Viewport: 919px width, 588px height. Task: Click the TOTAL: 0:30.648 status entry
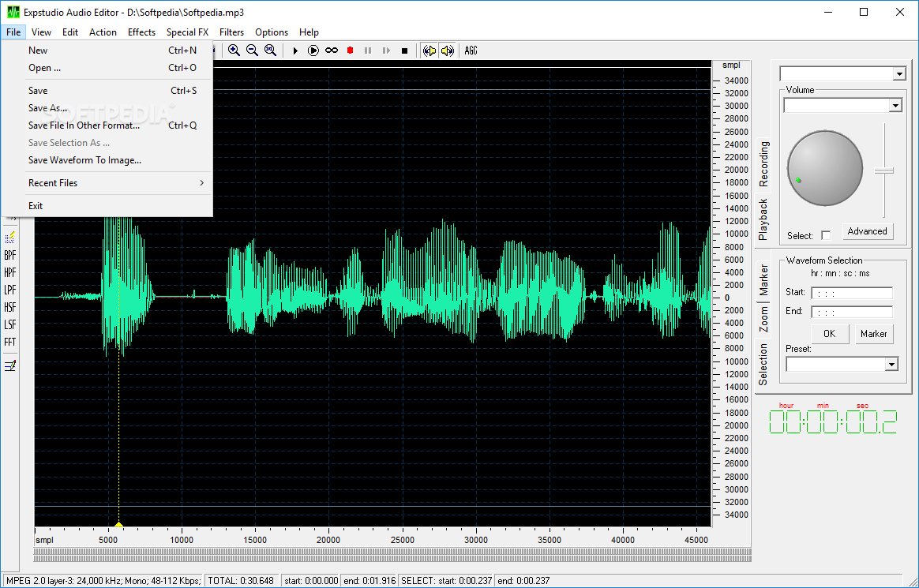pyautogui.click(x=240, y=581)
